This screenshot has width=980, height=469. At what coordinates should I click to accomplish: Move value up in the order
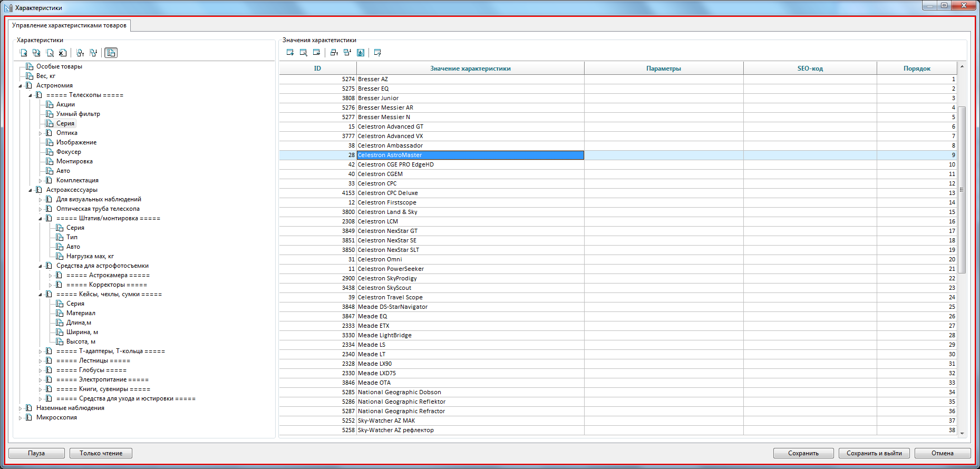334,53
